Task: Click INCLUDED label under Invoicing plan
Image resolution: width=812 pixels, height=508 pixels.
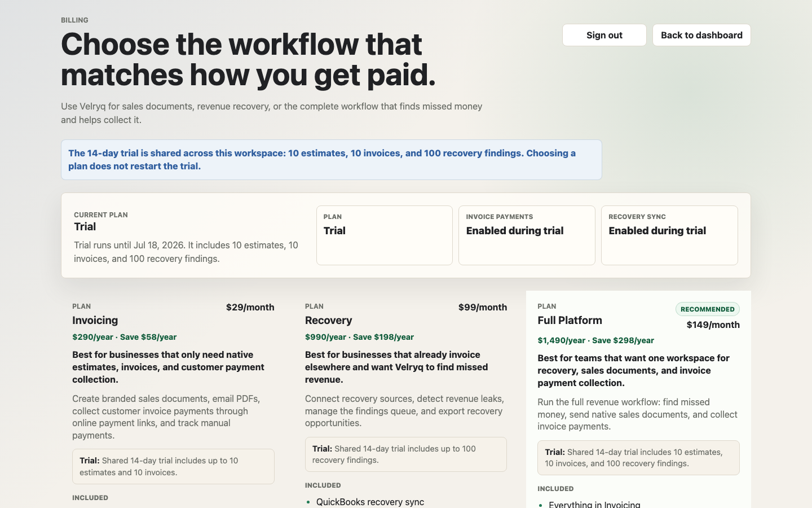Action: (x=90, y=498)
